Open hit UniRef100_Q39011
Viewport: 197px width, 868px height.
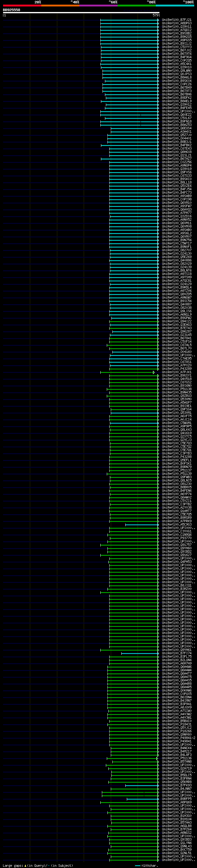tap(176, 26)
